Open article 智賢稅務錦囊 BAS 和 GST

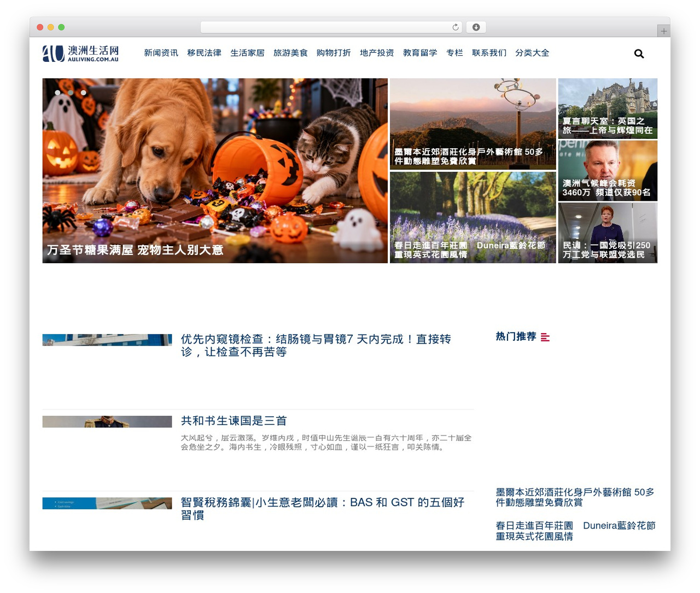[x=323, y=509]
